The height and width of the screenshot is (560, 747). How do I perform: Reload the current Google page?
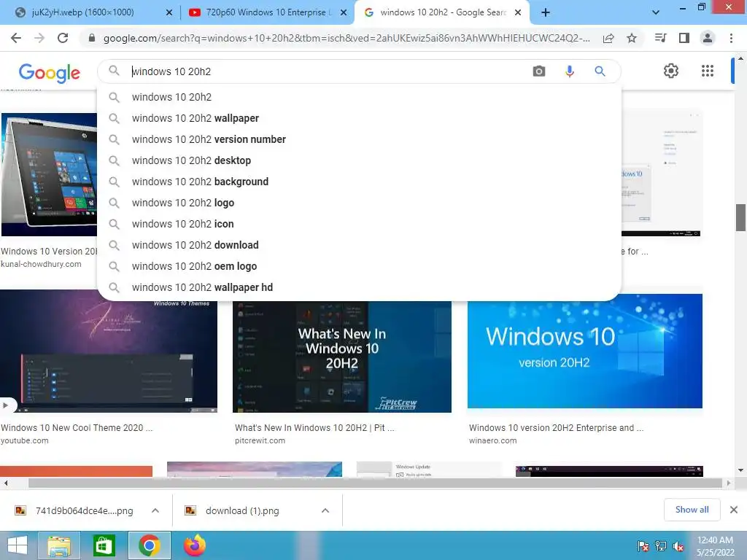(63, 38)
